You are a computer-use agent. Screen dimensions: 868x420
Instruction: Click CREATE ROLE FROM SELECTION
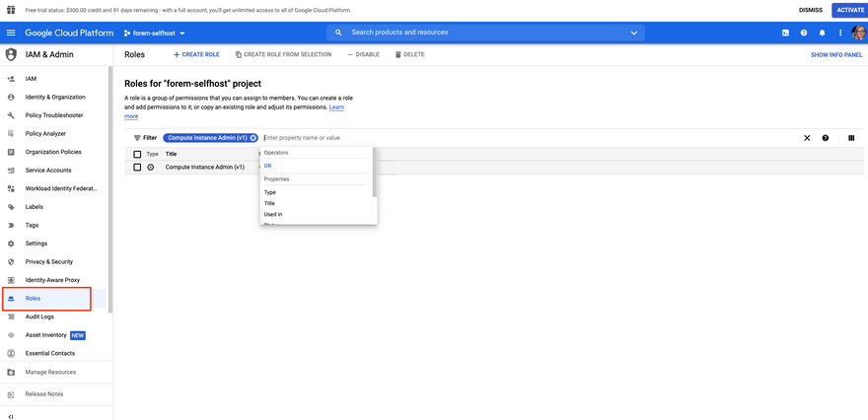[x=283, y=55]
